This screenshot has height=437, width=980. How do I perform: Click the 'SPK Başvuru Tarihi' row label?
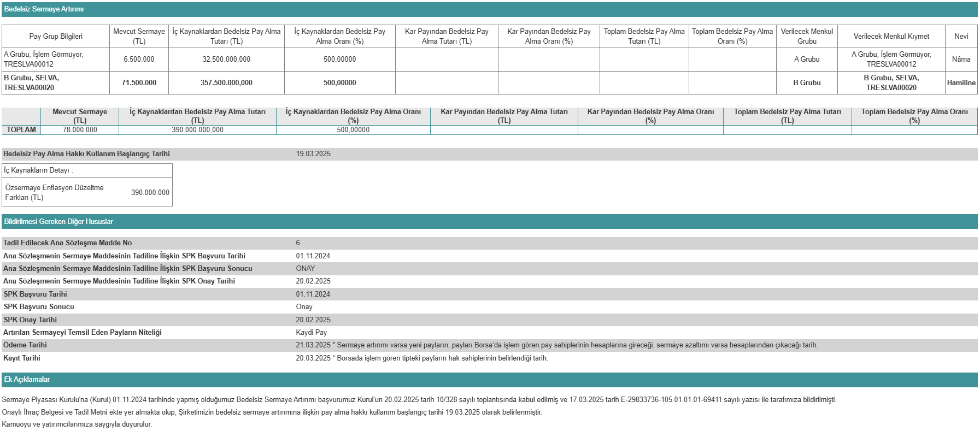pos(35,294)
